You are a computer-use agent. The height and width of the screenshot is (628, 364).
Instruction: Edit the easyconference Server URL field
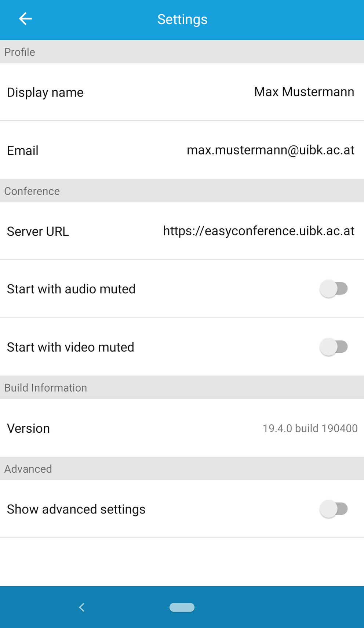click(259, 231)
